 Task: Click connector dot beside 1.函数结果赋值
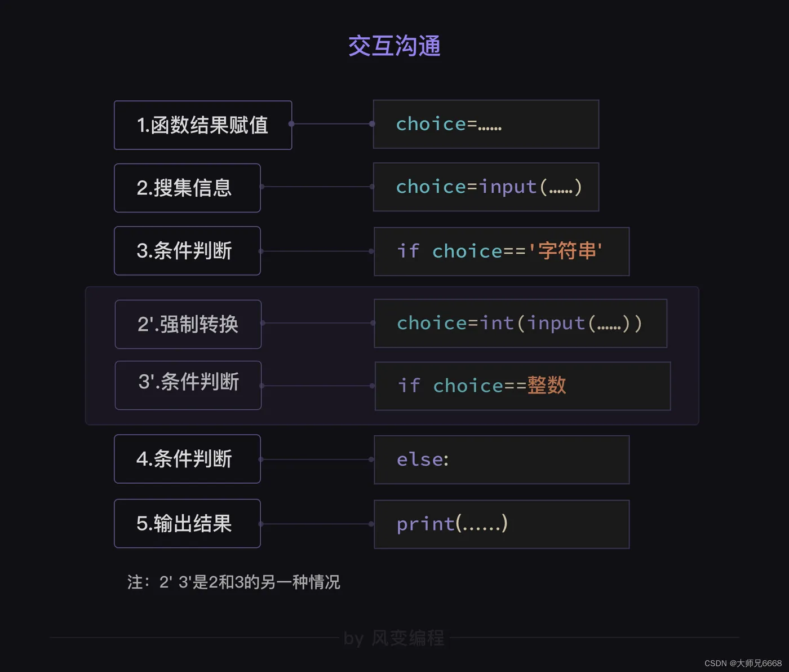coord(291,123)
